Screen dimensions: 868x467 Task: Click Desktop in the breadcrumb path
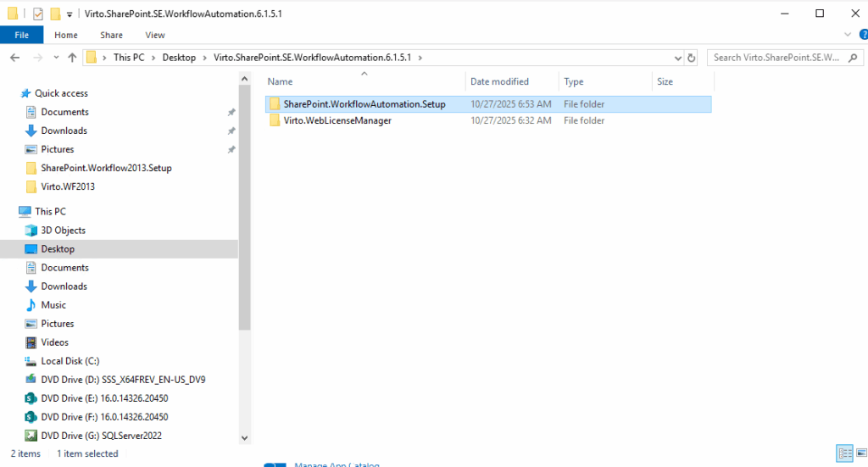179,58
